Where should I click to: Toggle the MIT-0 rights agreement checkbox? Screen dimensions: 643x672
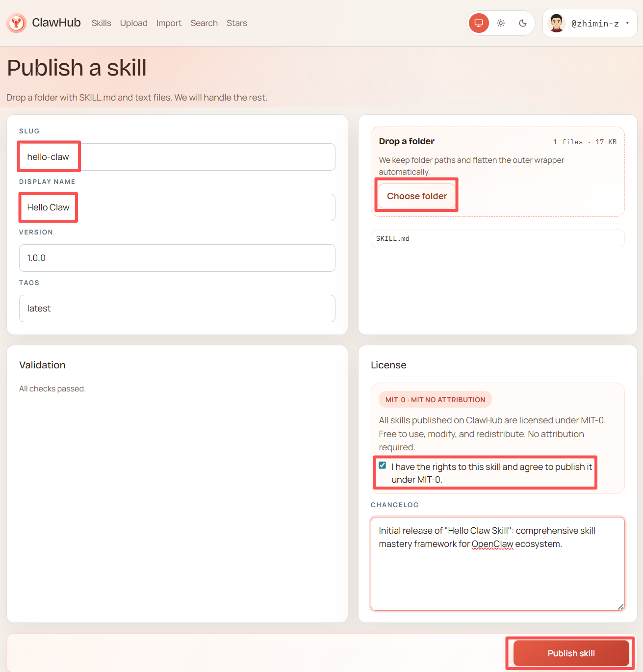(383, 465)
